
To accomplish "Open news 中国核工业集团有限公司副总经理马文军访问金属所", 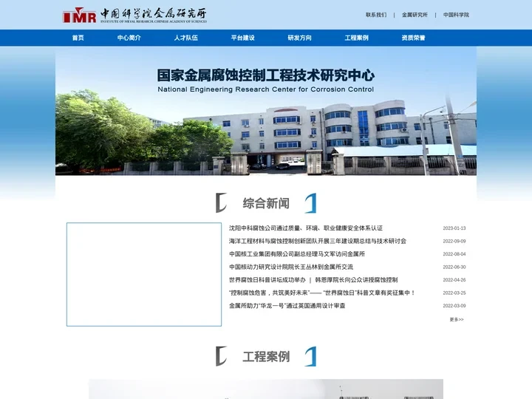I will 297,253.
